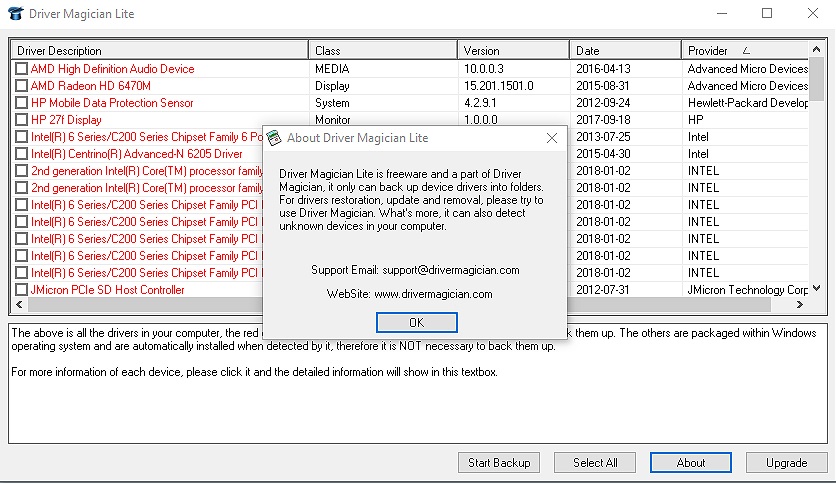Tick the AMD Radeon HD 6470M checkbox

click(22, 86)
